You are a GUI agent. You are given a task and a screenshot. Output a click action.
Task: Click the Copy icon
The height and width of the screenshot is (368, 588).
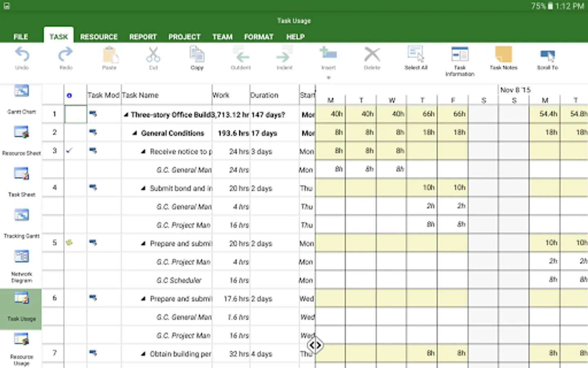point(197,55)
